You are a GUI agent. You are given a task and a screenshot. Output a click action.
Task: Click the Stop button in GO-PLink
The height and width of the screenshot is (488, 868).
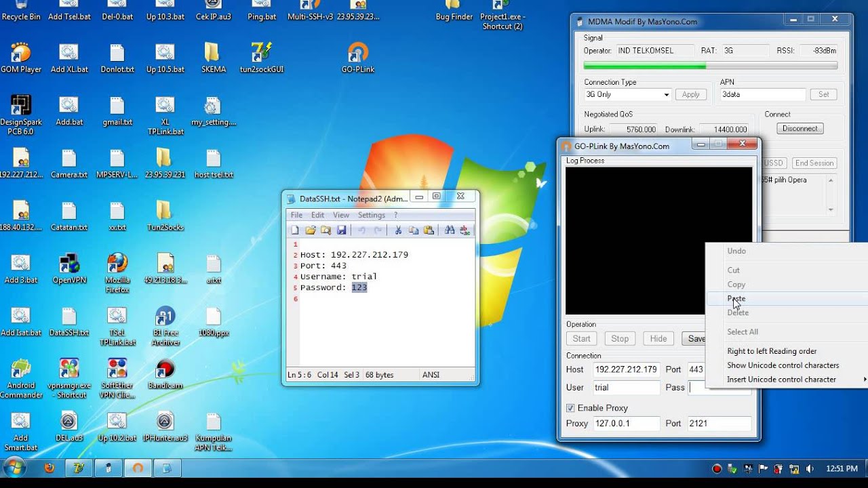620,338
